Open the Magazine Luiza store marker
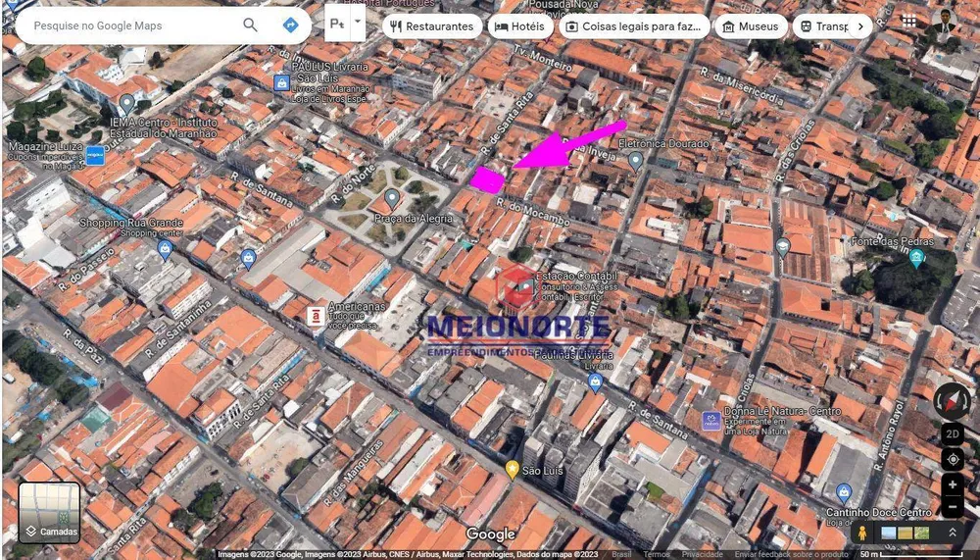Viewport: 980px width, 560px height. click(95, 155)
